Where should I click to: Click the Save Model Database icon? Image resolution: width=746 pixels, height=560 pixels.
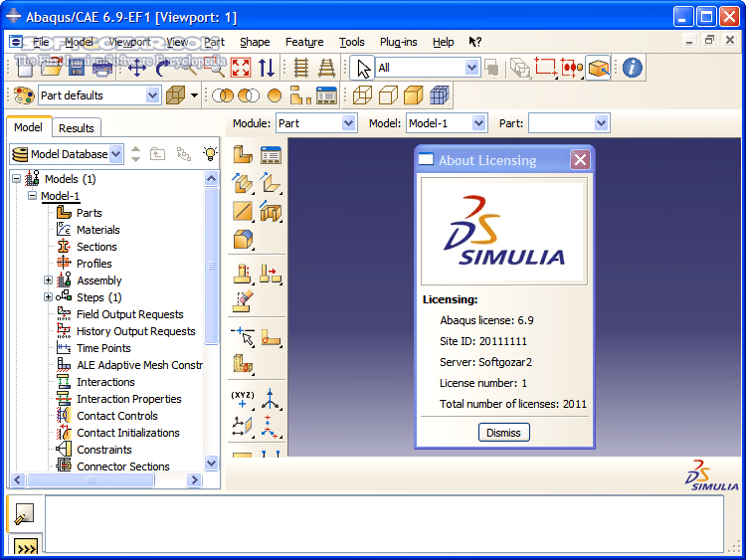(x=77, y=68)
